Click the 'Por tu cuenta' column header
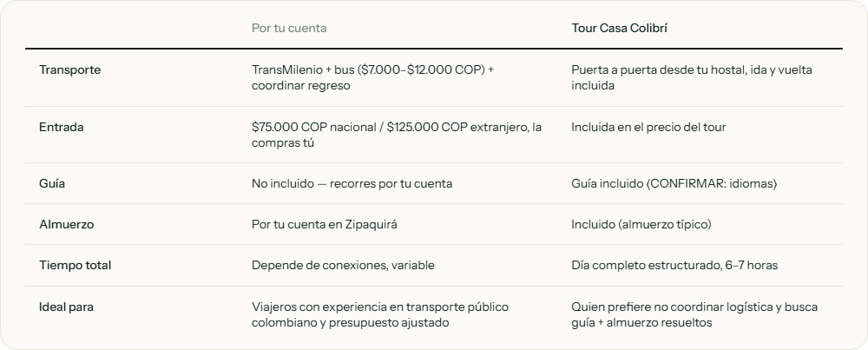868x350 pixels. (x=289, y=29)
